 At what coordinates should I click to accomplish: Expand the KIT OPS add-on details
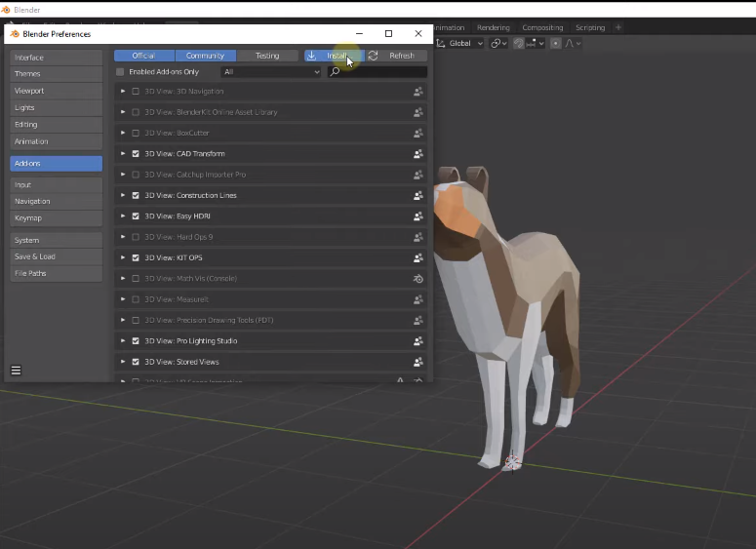pos(123,257)
